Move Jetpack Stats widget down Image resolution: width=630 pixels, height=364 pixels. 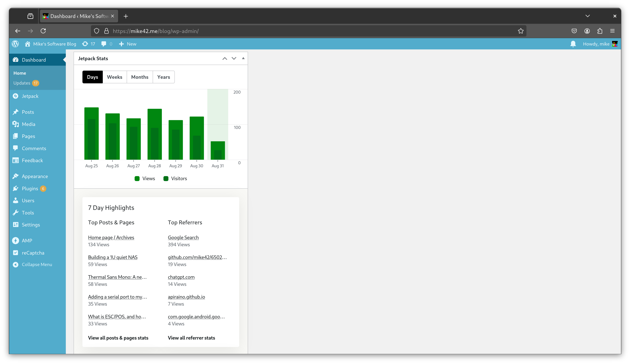tap(234, 58)
